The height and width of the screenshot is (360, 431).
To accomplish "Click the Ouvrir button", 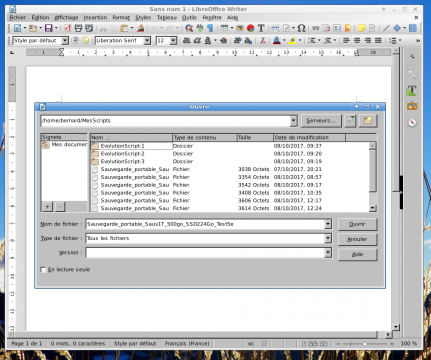I will tap(357, 224).
